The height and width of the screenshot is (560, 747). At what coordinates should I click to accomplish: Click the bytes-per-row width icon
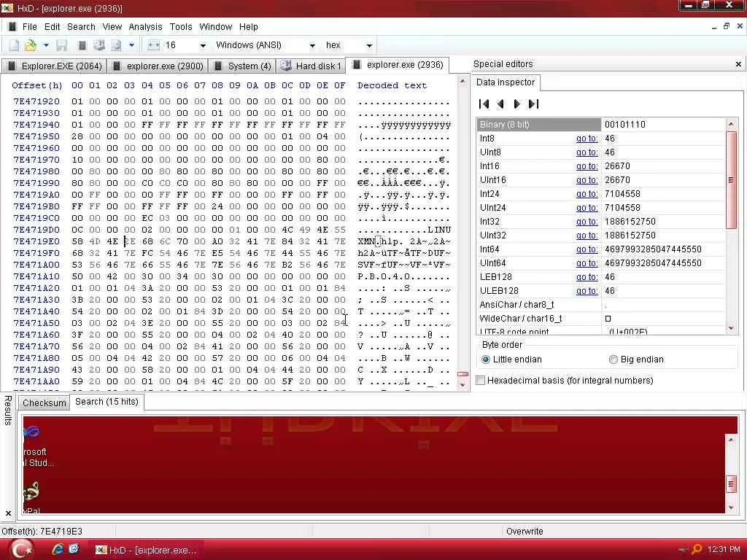tap(153, 45)
